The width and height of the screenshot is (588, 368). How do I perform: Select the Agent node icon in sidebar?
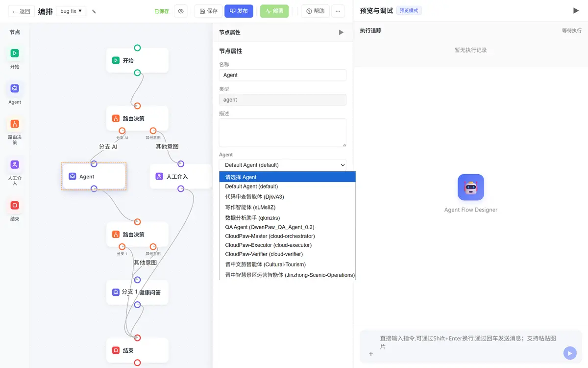coord(15,88)
